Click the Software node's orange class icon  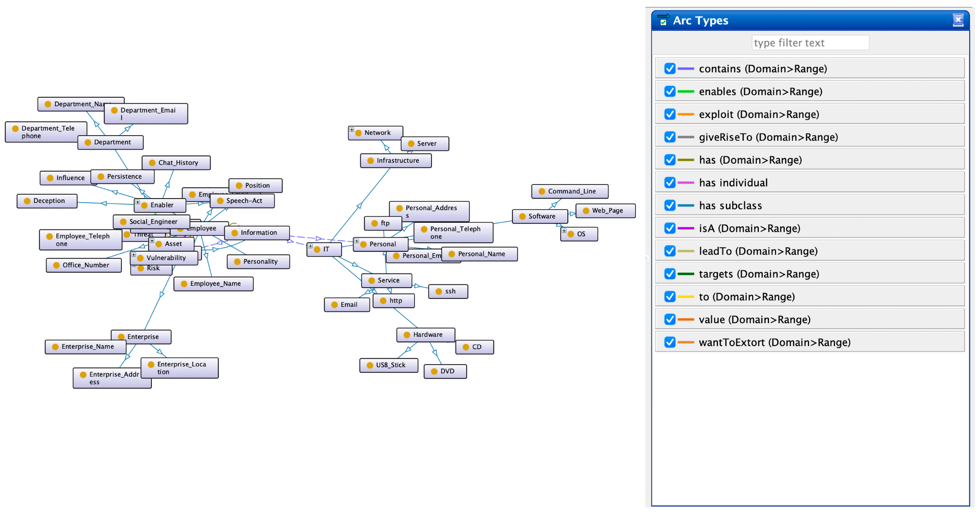coord(522,216)
